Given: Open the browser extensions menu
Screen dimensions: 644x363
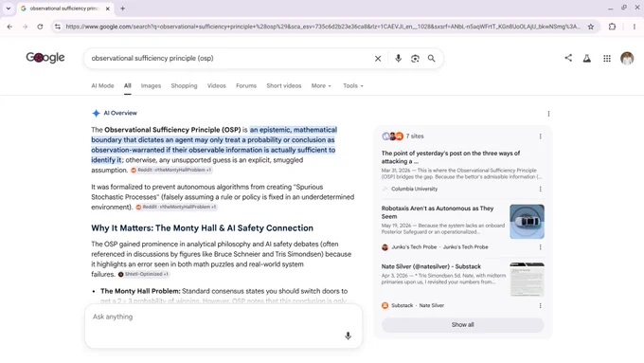Looking at the screenshot, I should pos(612,27).
